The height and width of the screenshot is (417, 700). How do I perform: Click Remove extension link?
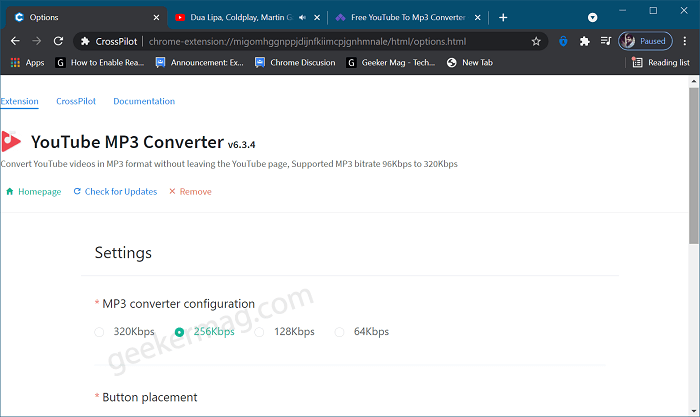click(x=190, y=192)
